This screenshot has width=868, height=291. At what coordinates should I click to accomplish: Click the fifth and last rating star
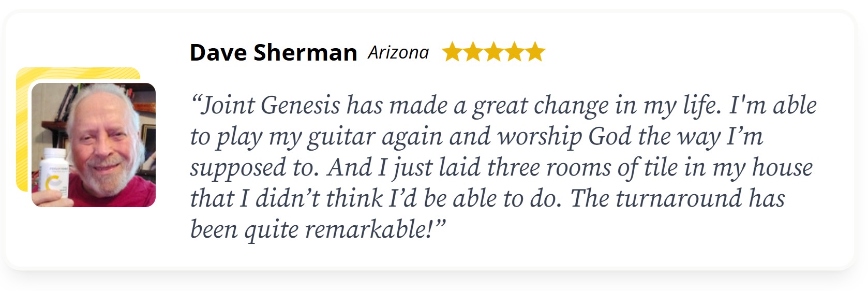(535, 52)
